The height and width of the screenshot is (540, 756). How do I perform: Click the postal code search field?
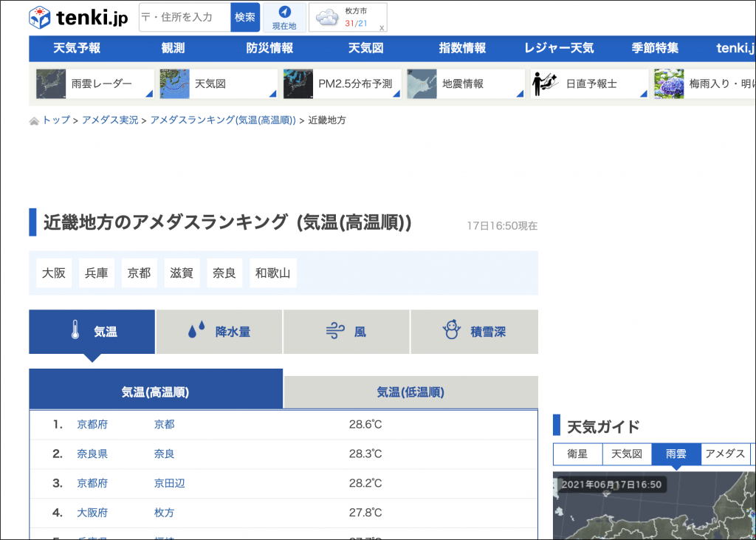(185, 17)
